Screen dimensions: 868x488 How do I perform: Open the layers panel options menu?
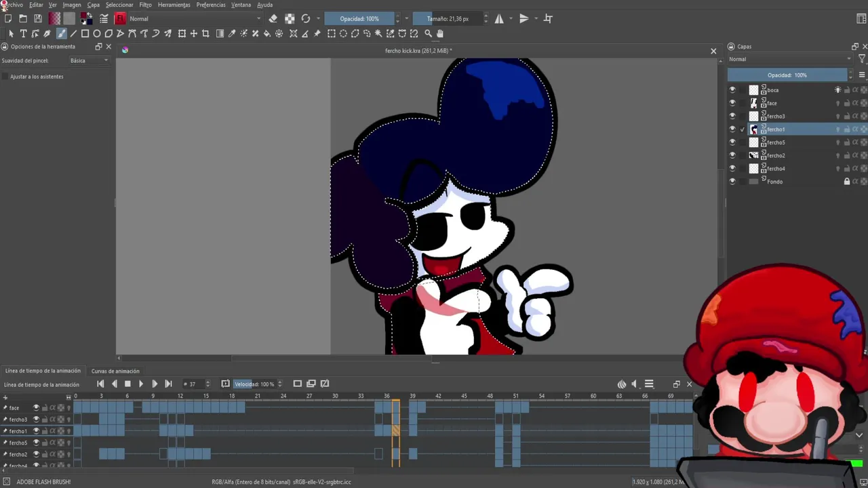click(862, 75)
